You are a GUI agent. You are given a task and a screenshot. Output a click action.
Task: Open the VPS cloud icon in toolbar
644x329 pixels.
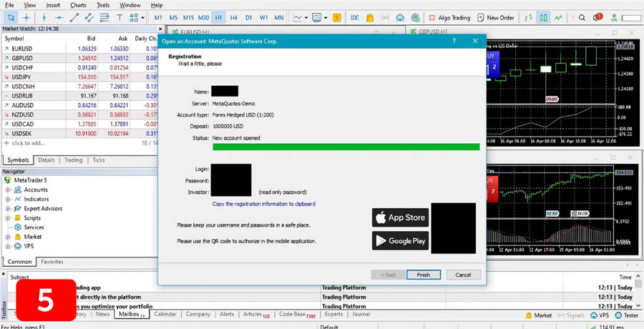401,18
